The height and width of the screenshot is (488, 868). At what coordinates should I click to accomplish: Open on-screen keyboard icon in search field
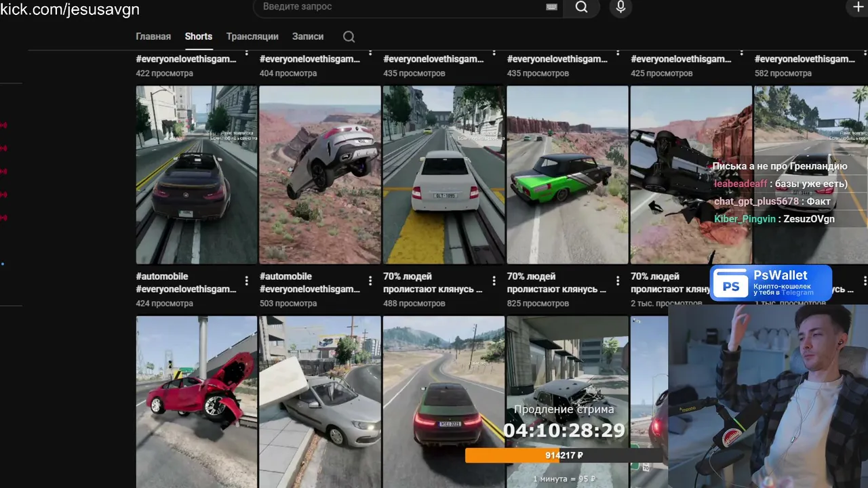[551, 7]
